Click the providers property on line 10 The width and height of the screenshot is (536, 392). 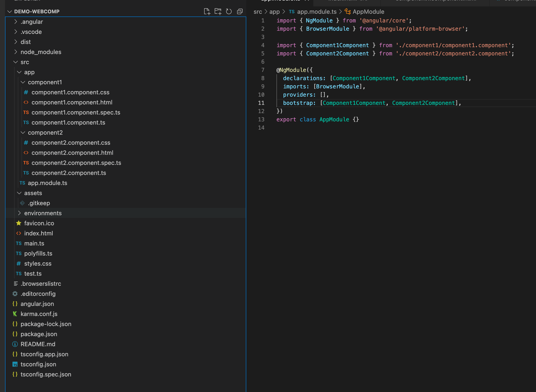pos(298,95)
